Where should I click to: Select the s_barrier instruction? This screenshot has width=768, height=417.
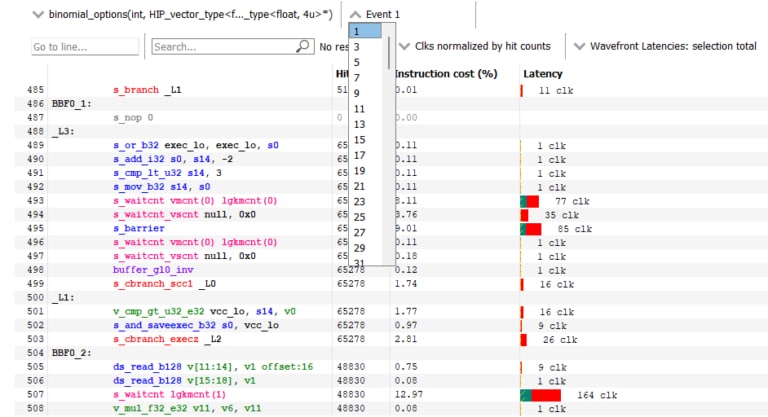139,228
